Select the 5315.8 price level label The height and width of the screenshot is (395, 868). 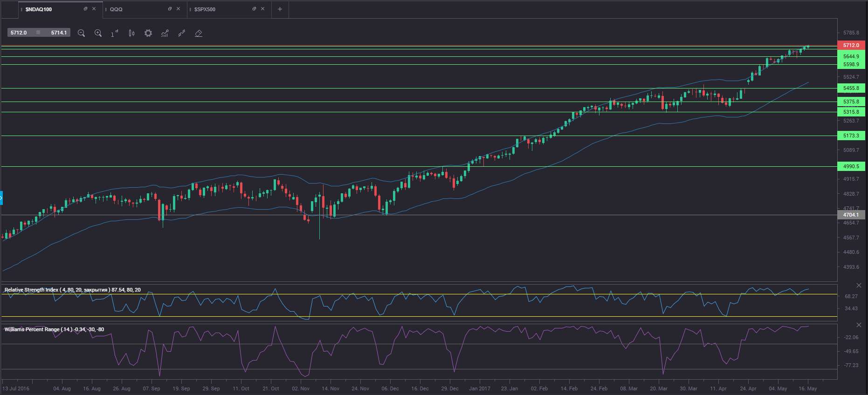pos(851,112)
